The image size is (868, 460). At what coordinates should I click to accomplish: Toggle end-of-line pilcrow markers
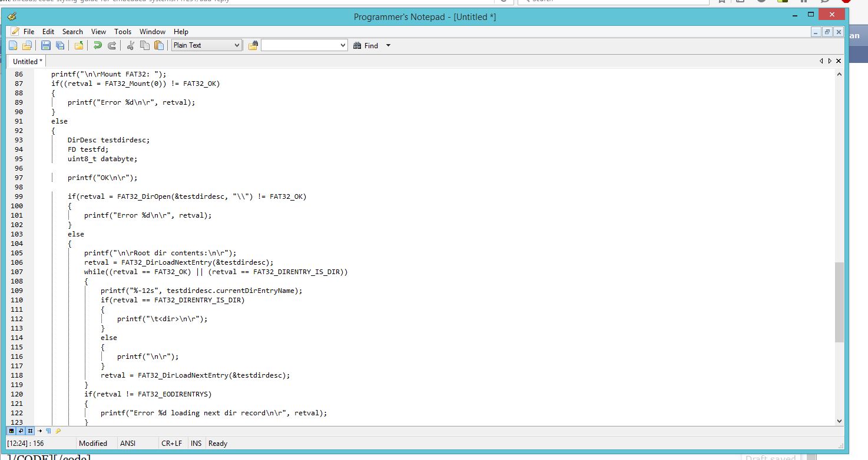[x=48, y=431]
